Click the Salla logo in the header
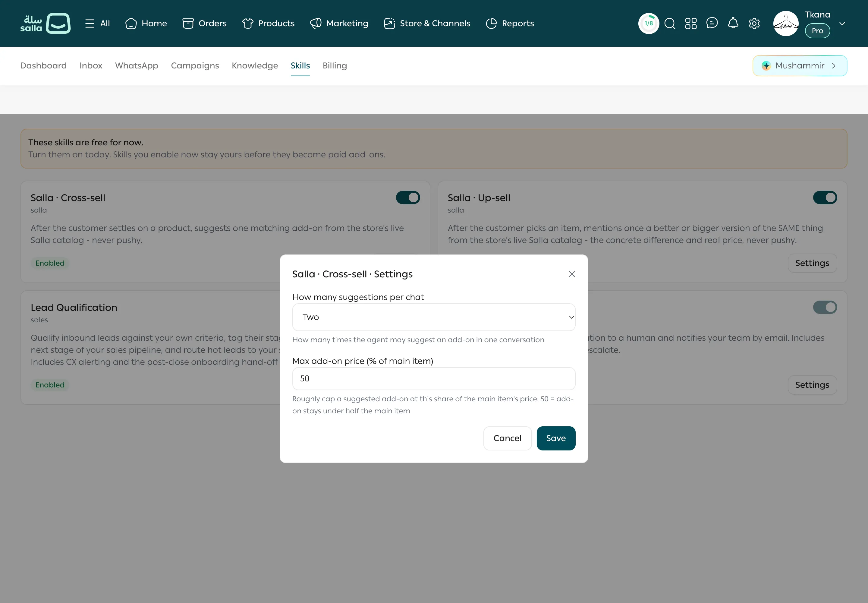Viewport: 868px width, 603px height. 45,24
